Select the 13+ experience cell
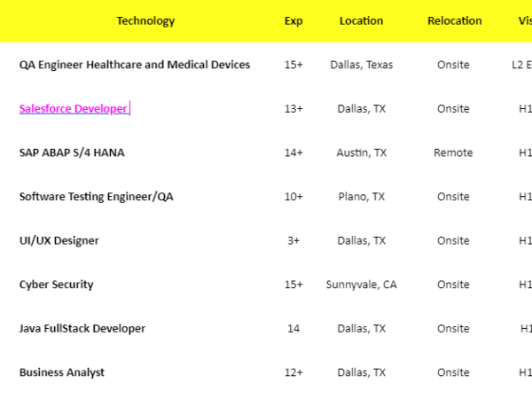This screenshot has width=532, height=399. click(293, 108)
